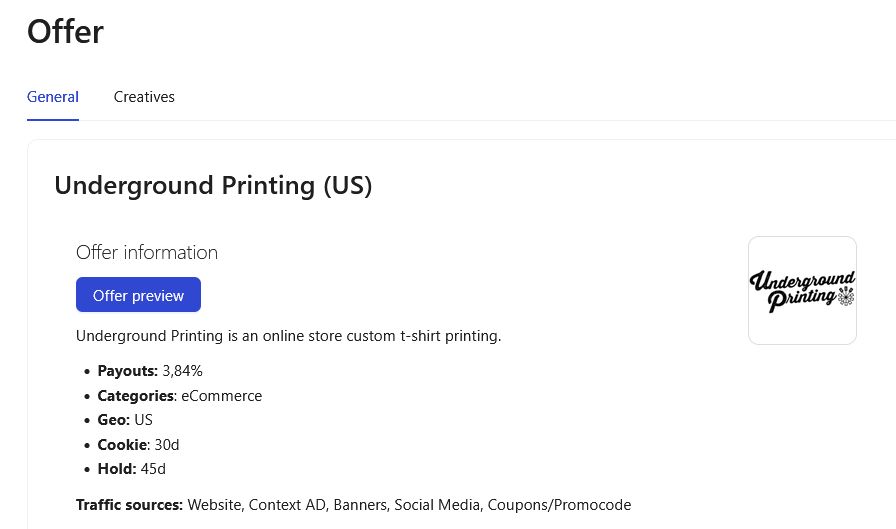The image size is (896, 529).
Task: Click the bold Payouts label
Action: (127, 371)
